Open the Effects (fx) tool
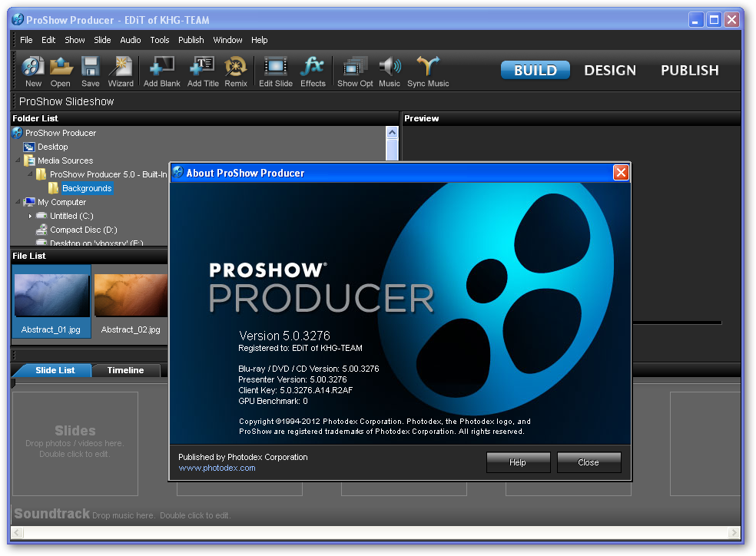This screenshot has width=756, height=556. [313, 71]
